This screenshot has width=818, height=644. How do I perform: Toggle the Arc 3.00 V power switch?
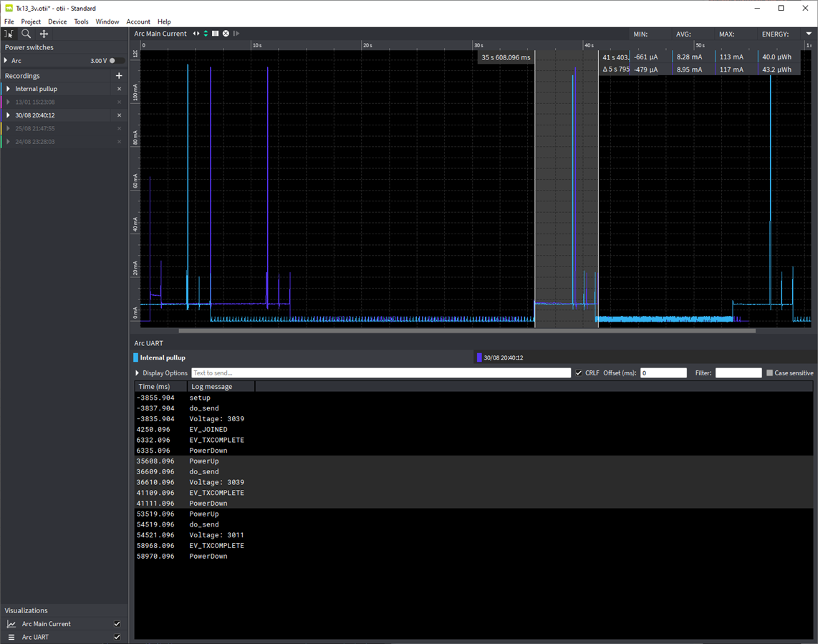point(116,61)
